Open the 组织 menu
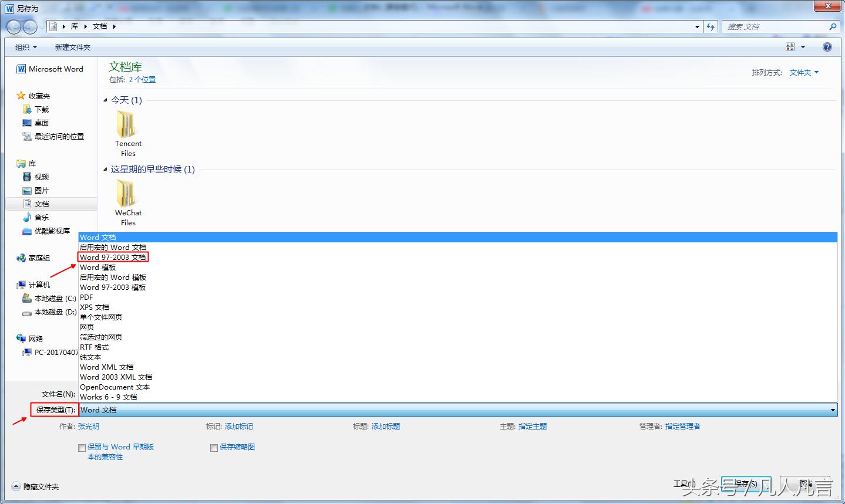845x504 pixels. click(x=26, y=47)
